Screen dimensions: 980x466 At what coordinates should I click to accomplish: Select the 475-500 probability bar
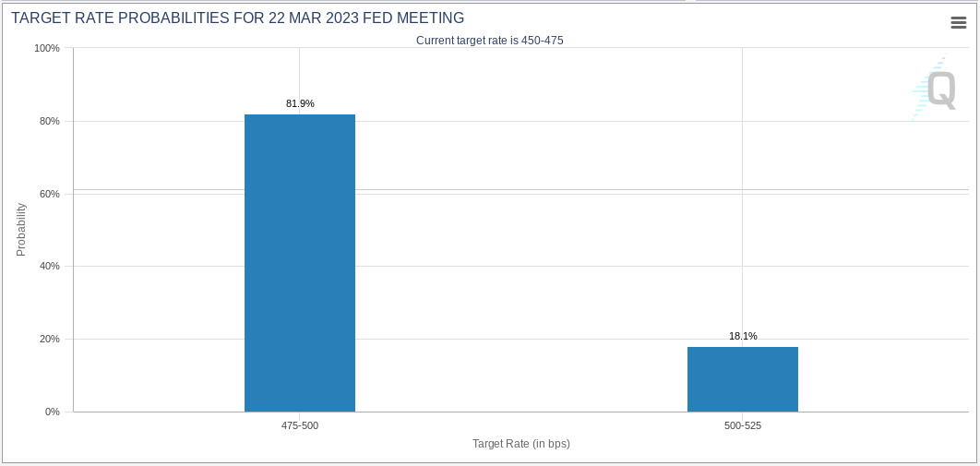(299, 263)
